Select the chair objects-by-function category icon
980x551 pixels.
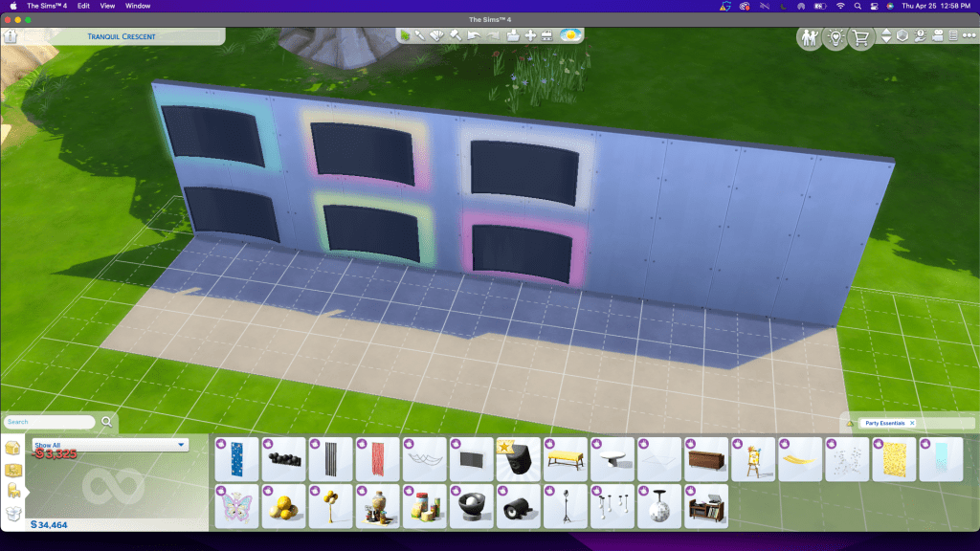click(13, 490)
